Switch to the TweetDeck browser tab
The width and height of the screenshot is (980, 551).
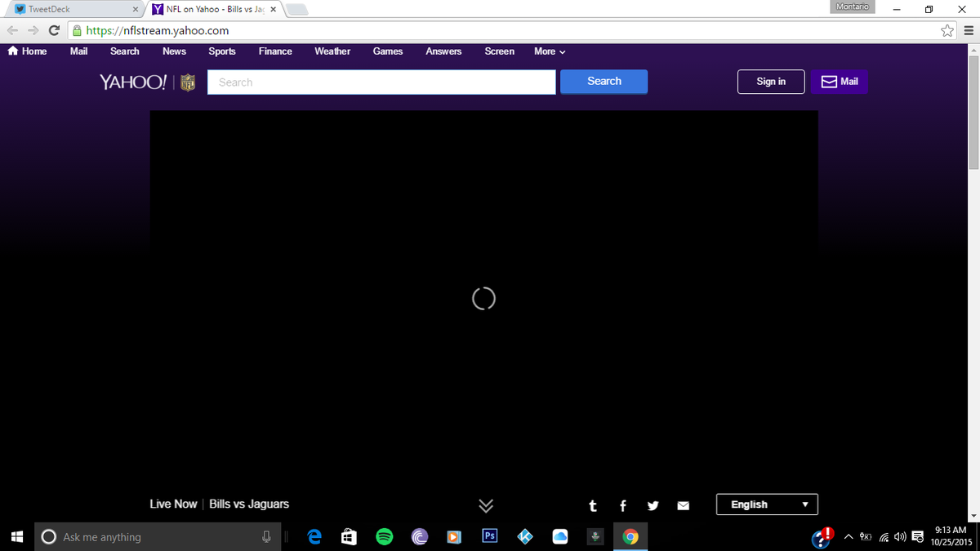73,9
